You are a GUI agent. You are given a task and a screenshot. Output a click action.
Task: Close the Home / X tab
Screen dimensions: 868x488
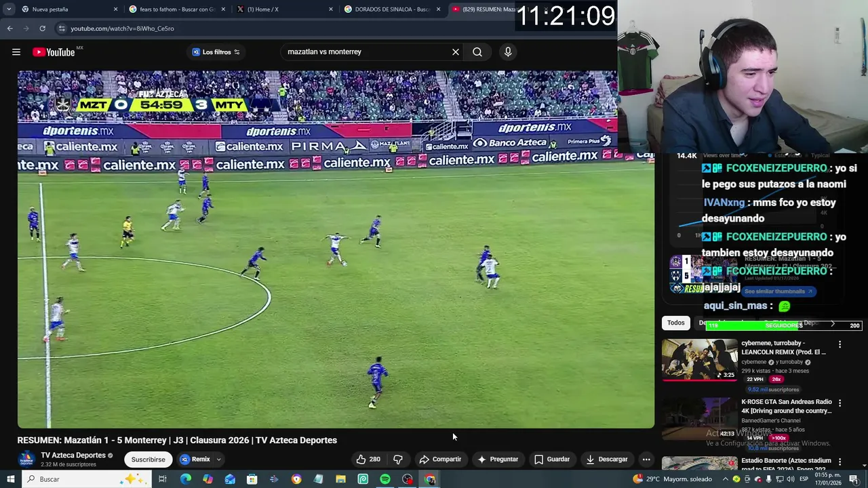click(331, 9)
